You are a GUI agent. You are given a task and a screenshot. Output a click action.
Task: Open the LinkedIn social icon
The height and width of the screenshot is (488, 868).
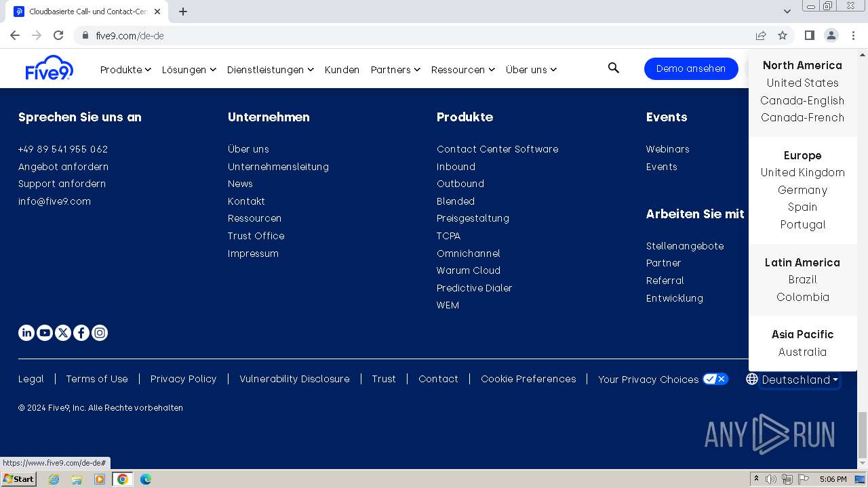pos(26,333)
